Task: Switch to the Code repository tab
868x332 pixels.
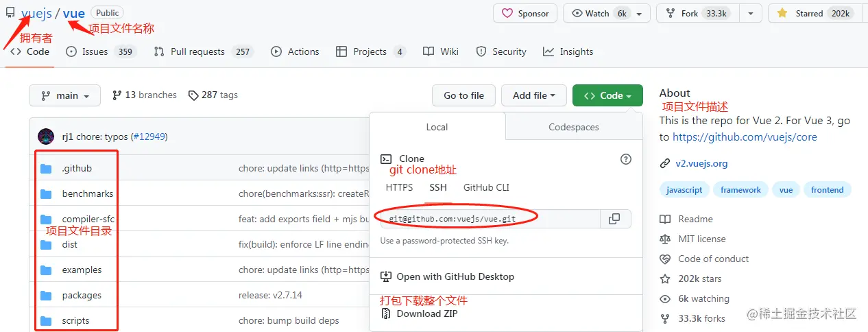Action: [x=30, y=51]
